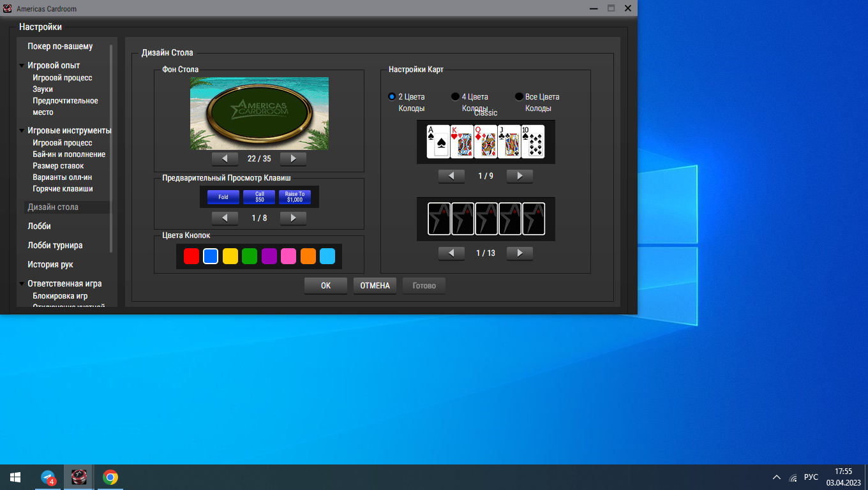Show previous card back design

tap(451, 253)
